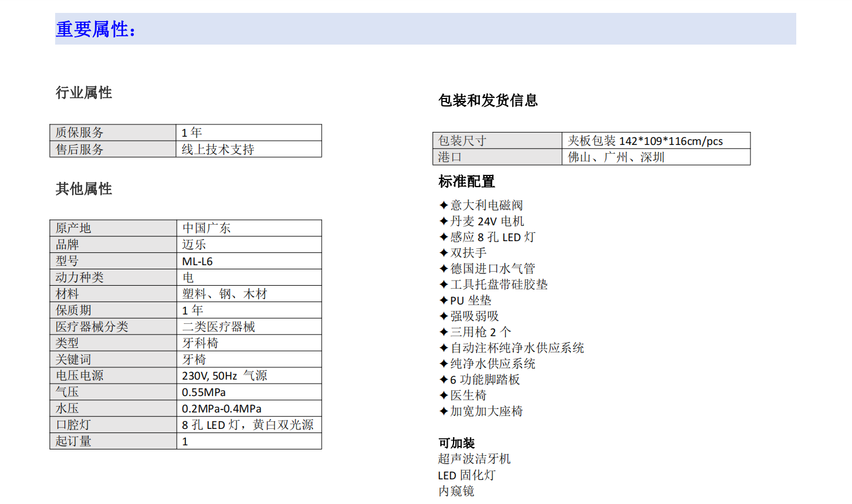Image resolution: width=852 pixels, height=504 pixels.
Task: Click the 质保服务 table cell
Action: coord(113,133)
